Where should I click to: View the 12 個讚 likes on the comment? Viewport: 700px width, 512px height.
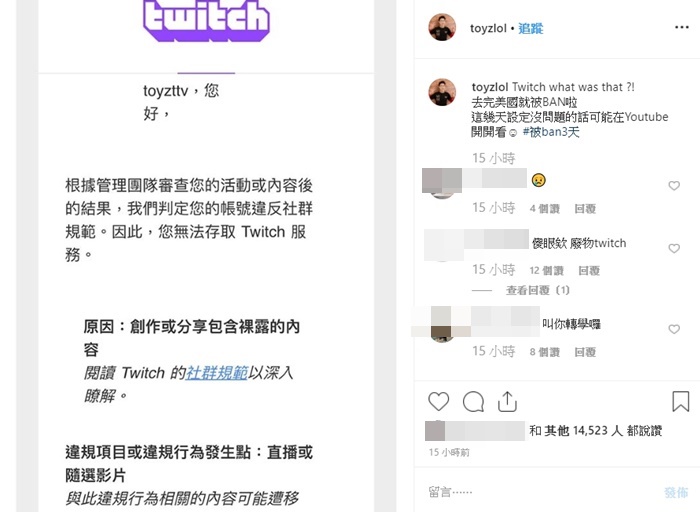coord(546,271)
